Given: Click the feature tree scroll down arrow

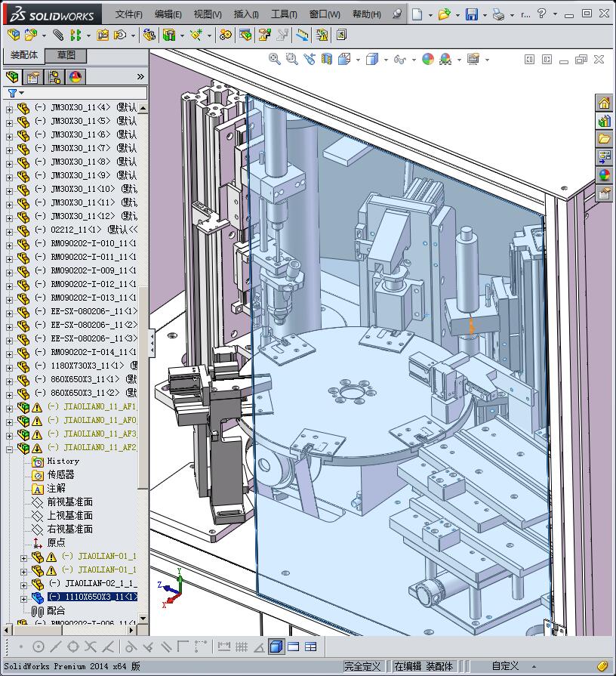Looking at the screenshot, I should coord(143,619).
